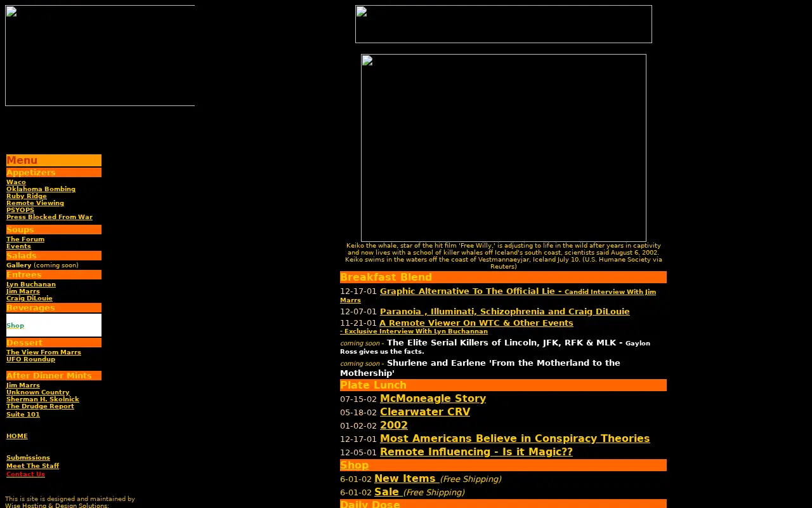Viewport: 812px width, 508px height.
Task: Open The Forum link under Soups
Action: point(25,239)
